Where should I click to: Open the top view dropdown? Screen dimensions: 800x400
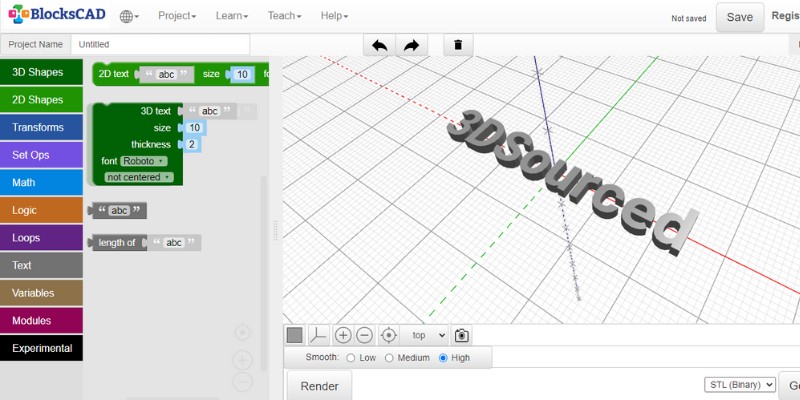click(427, 336)
